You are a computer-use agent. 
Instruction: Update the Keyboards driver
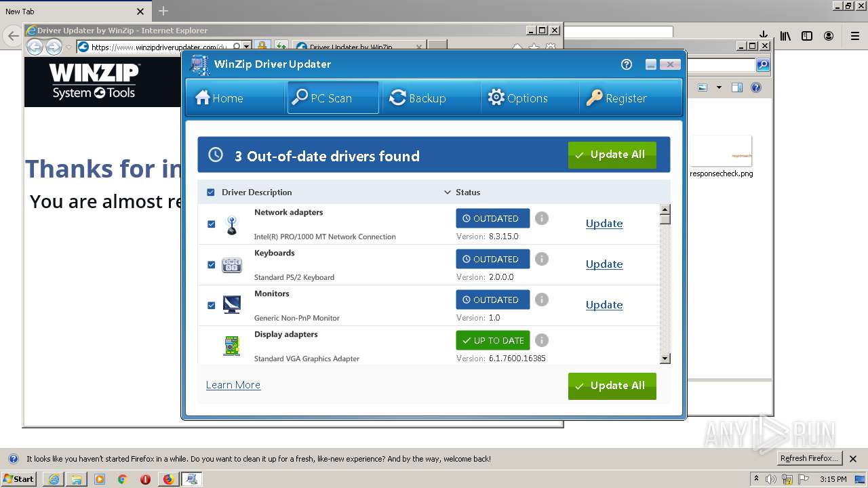[x=604, y=264]
